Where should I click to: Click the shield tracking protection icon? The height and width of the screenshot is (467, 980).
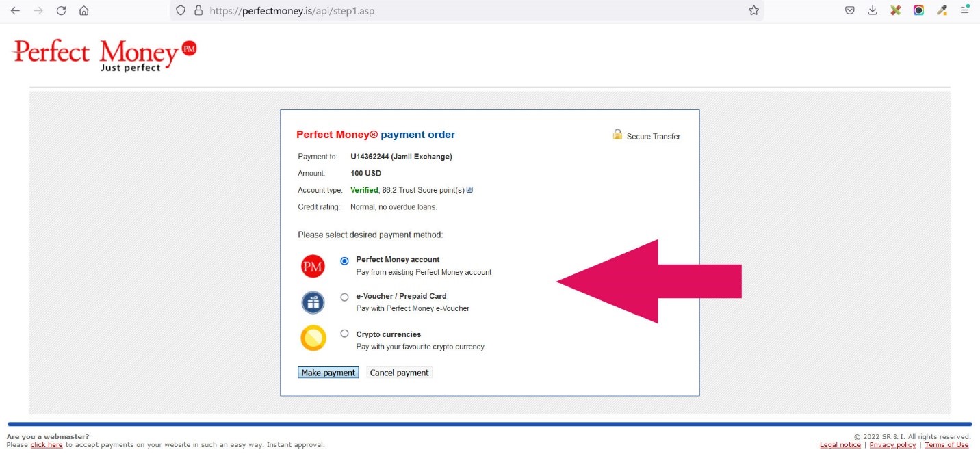click(x=181, y=10)
